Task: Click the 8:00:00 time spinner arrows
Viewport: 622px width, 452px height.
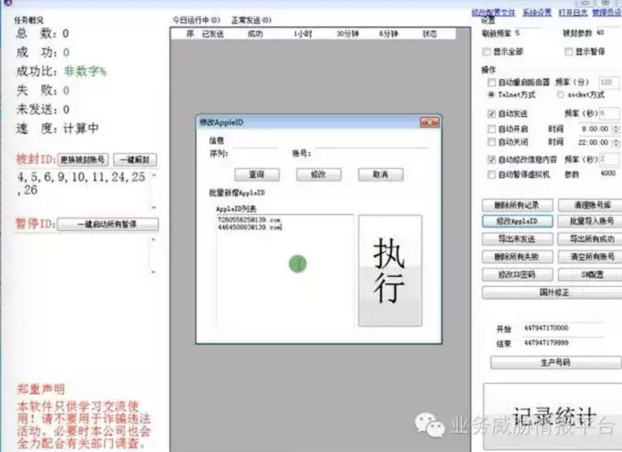Action: click(x=616, y=129)
